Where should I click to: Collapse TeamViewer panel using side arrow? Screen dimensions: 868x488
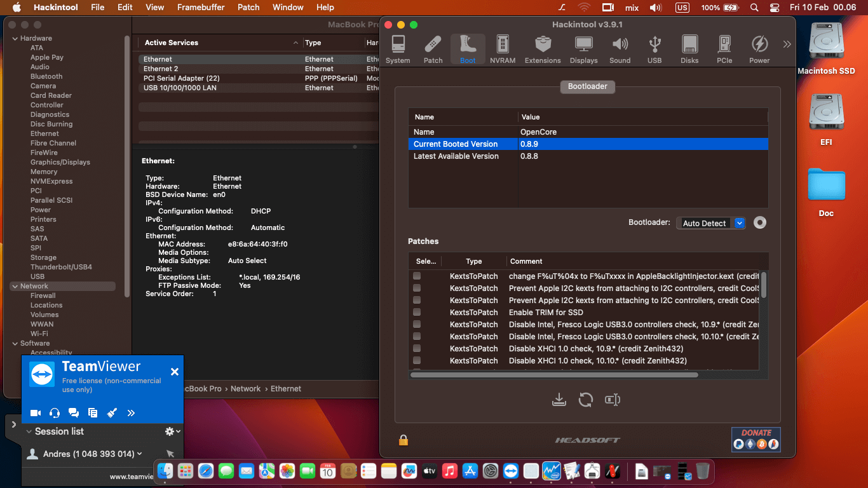point(14,424)
